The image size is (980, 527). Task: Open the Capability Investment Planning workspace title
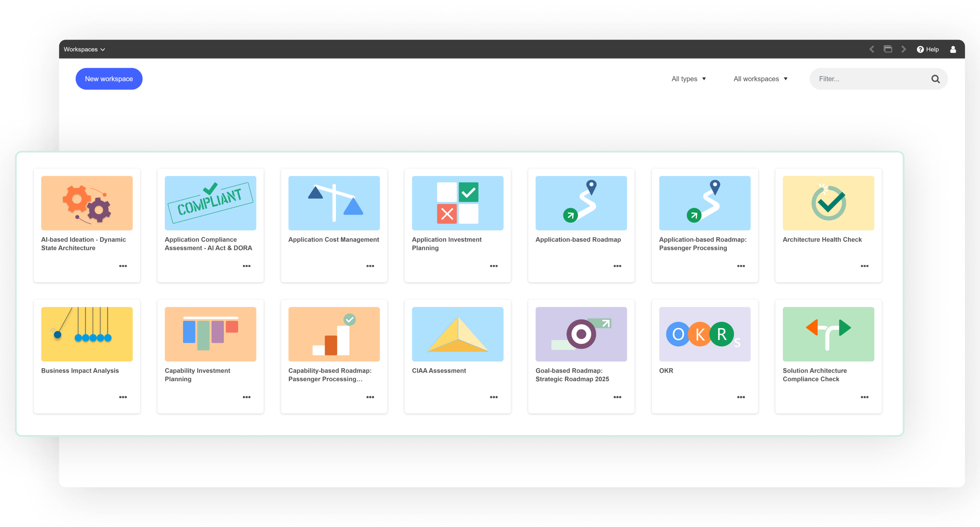[x=197, y=375]
